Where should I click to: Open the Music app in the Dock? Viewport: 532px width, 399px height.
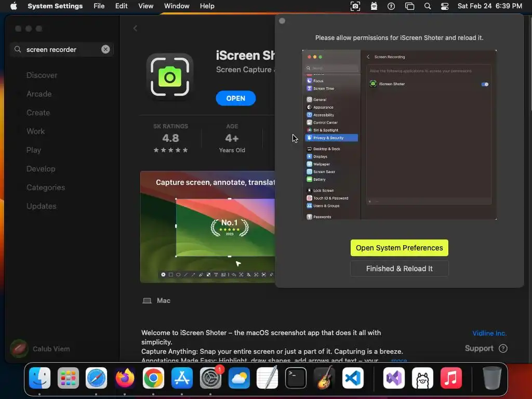451,378
